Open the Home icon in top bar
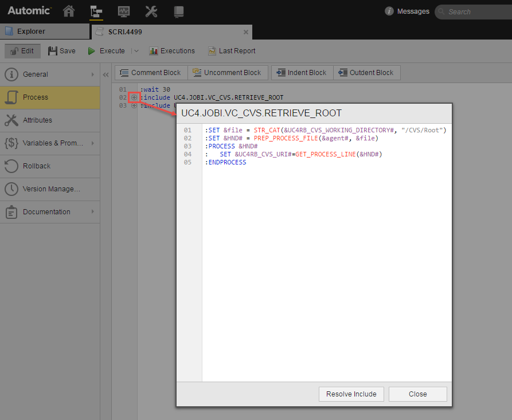 coord(69,11)
